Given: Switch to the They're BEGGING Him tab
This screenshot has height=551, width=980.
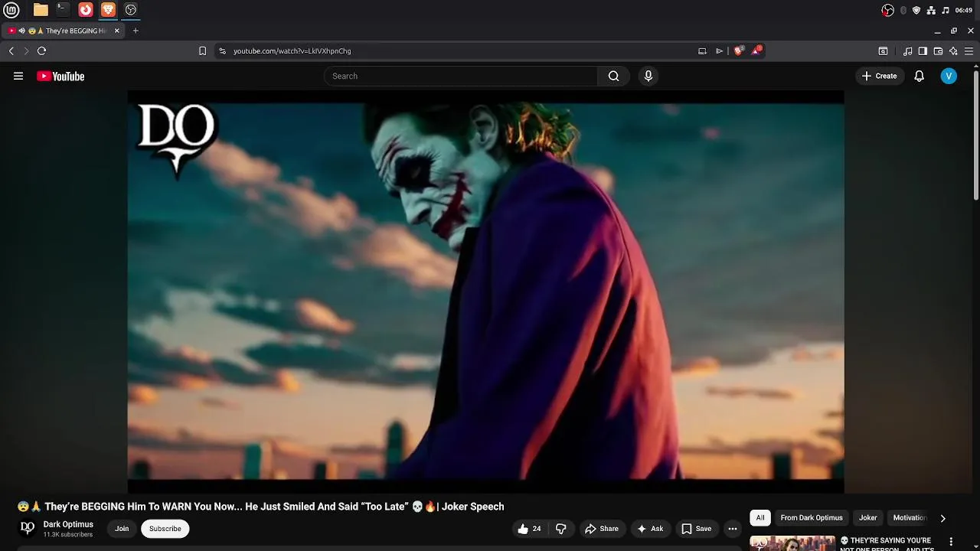Looking at the screenshot, I should point(64,31).
